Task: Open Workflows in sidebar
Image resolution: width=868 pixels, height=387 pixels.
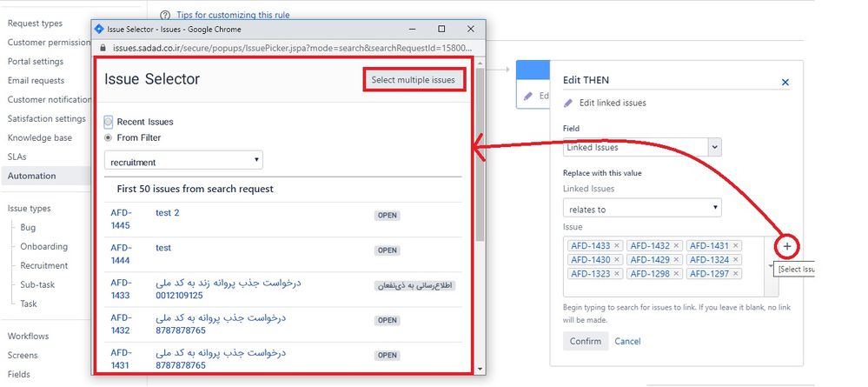Action: [28, 336]
